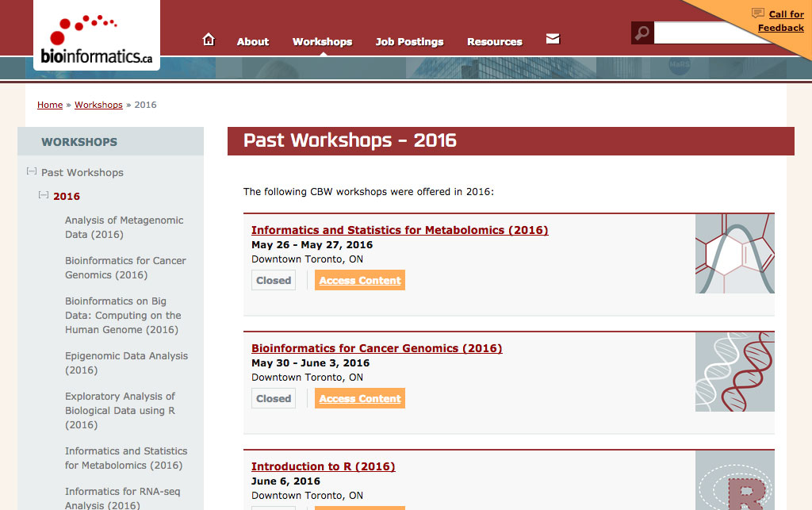The width and height of the screenshot is (812, 510).
Task: Collapse the Past Workshops tree node
Action: pos(32,171)
